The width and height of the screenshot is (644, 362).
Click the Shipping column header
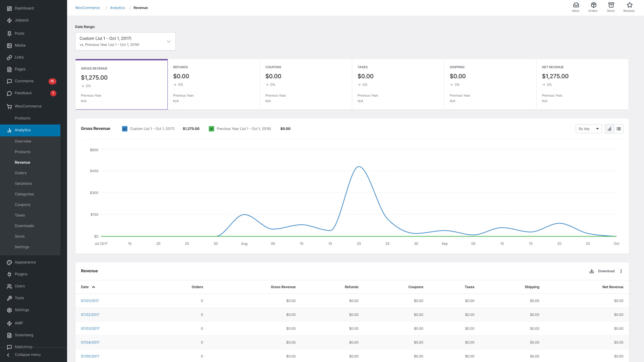(532, 287)
